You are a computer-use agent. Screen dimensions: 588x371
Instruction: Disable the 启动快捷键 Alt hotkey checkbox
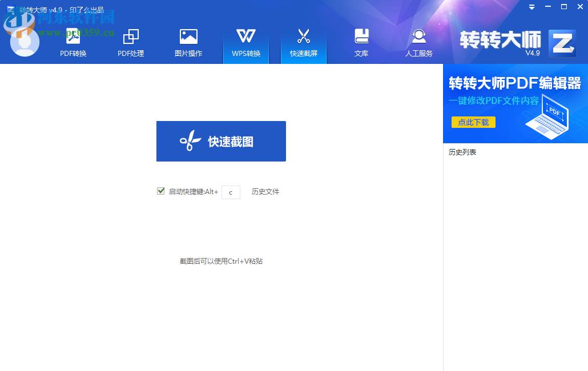pyautogui.click(x=160, y=191)
